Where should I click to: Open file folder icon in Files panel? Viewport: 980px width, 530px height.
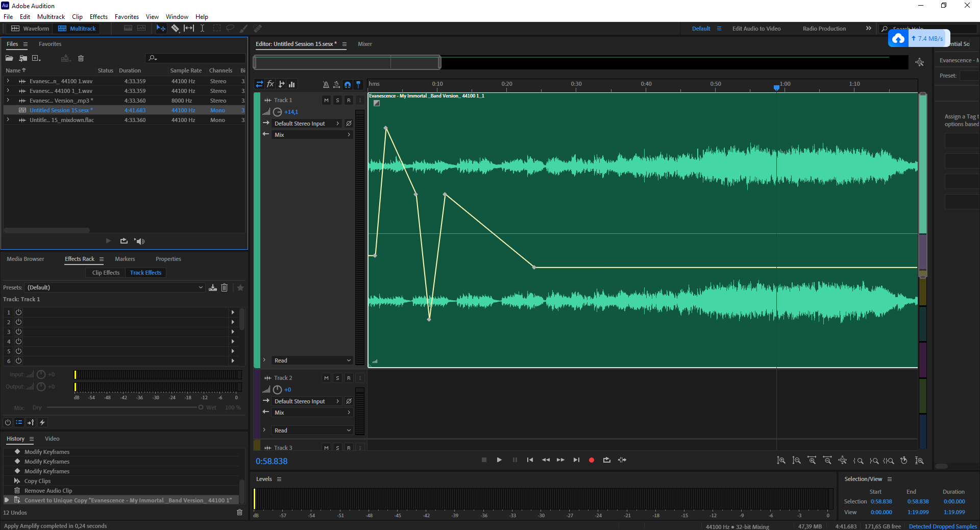point(9,58)
